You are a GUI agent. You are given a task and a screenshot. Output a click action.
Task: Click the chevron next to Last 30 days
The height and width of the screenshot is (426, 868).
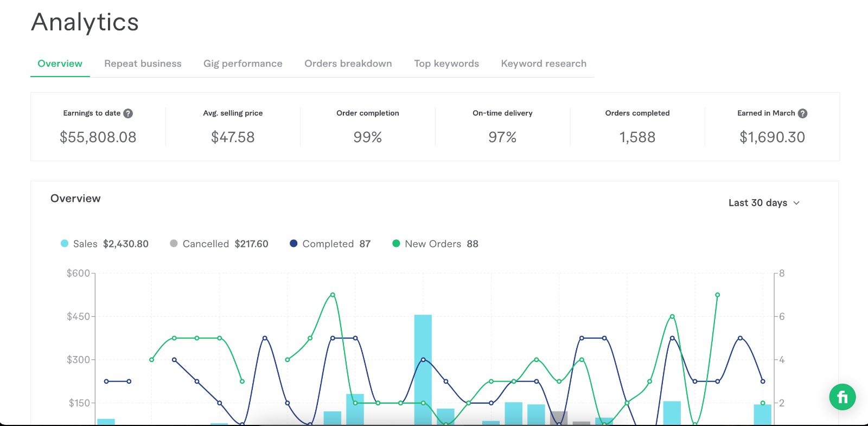pyautogui.click(x=796, y=203)
